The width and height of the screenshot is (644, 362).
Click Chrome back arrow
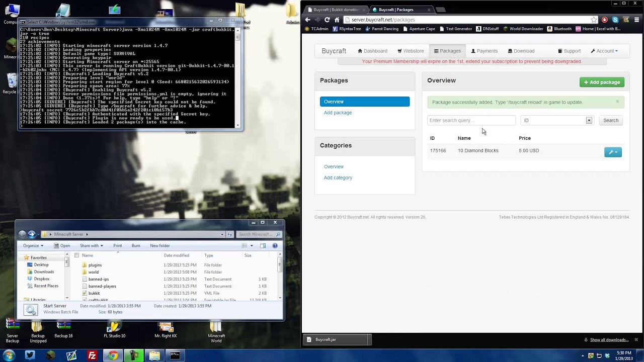pyautogui.click(x=308, y=20)
